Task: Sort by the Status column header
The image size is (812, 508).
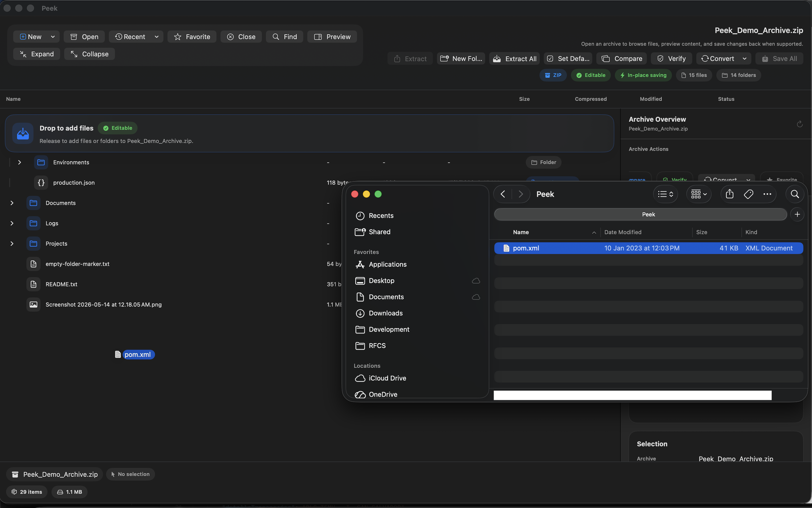Action: tap(726, 99)
